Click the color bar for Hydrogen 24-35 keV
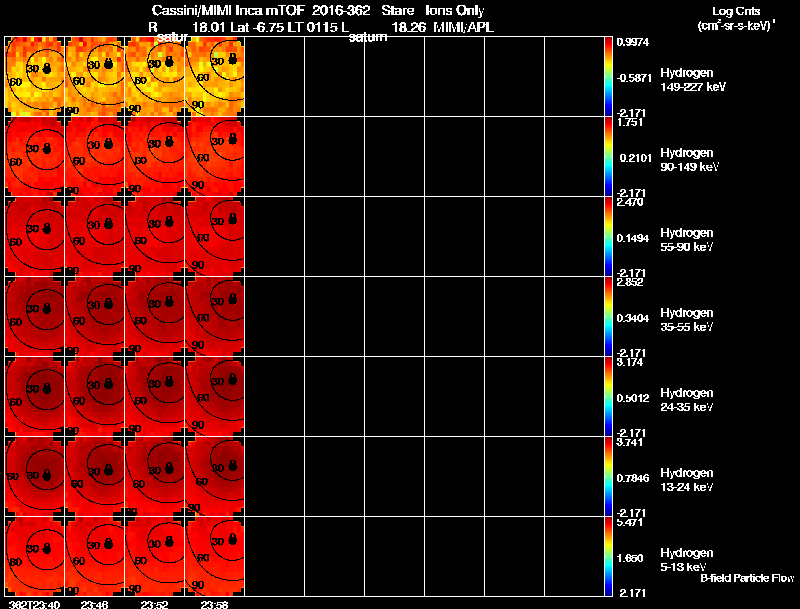800x609 pixels. click(x=608, y=397)
